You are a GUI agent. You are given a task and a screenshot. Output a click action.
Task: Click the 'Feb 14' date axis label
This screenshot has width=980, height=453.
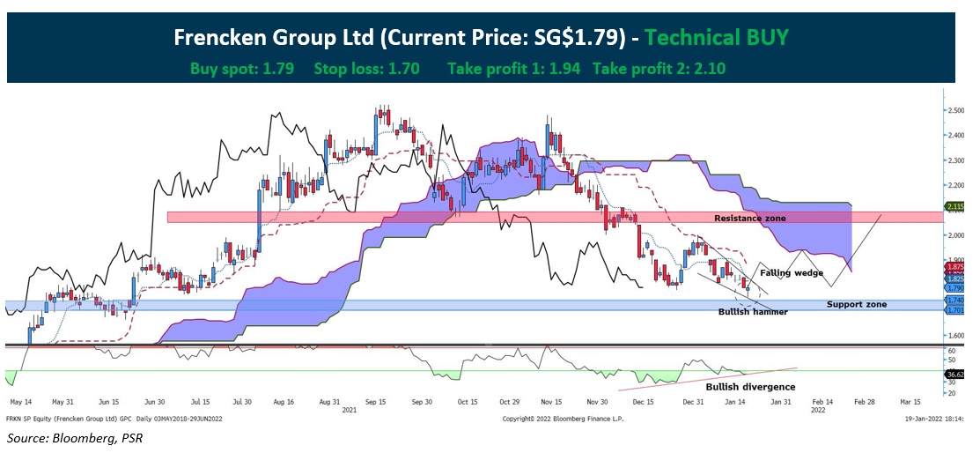(822, 402)
